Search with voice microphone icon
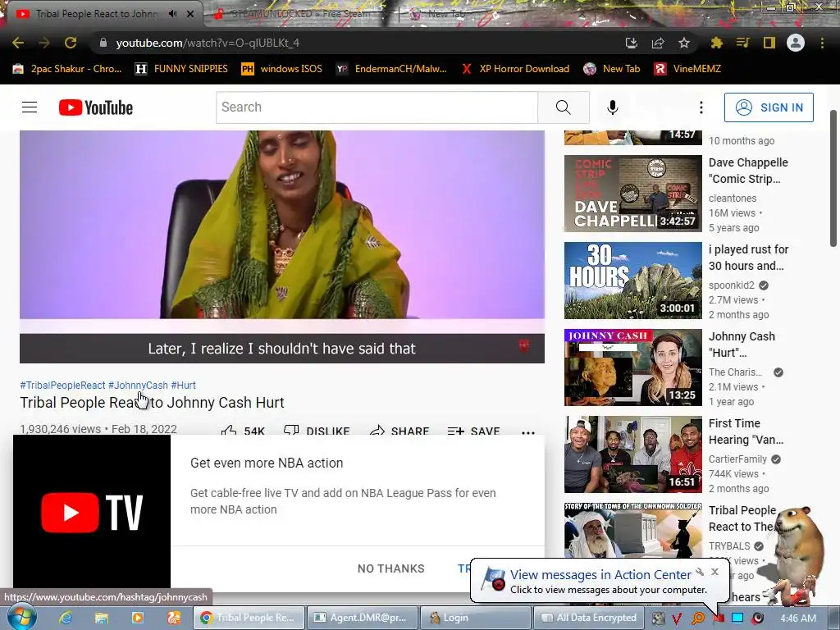Viewport: 840px width, 630px height. pyautogui.click(x=612, y=107)
